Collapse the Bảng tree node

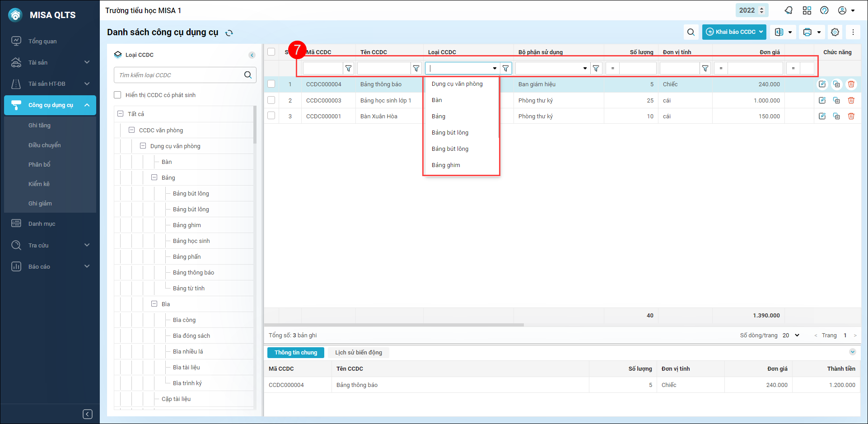click(154, 177)
